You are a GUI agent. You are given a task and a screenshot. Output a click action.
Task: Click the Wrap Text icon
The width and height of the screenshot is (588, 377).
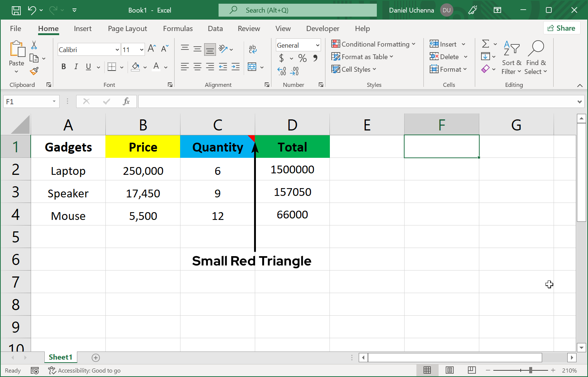pos(253,49)
